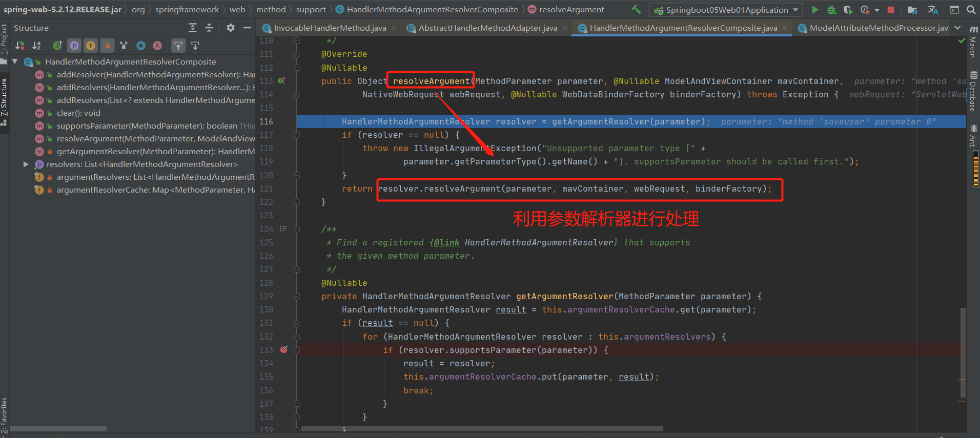Hide the Structure panel
Screen dimensions: 980x438
tap(247, 28)
